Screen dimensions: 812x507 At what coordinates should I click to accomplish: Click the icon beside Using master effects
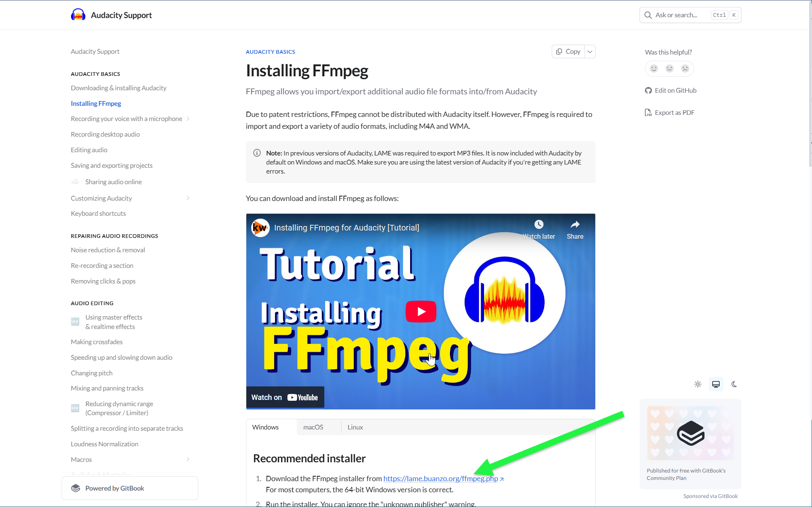[75, 322]
